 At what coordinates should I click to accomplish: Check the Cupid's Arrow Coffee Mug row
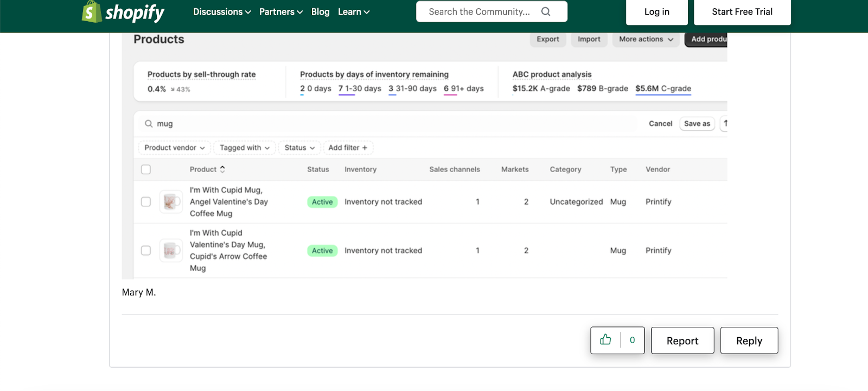tap(146, 250)
